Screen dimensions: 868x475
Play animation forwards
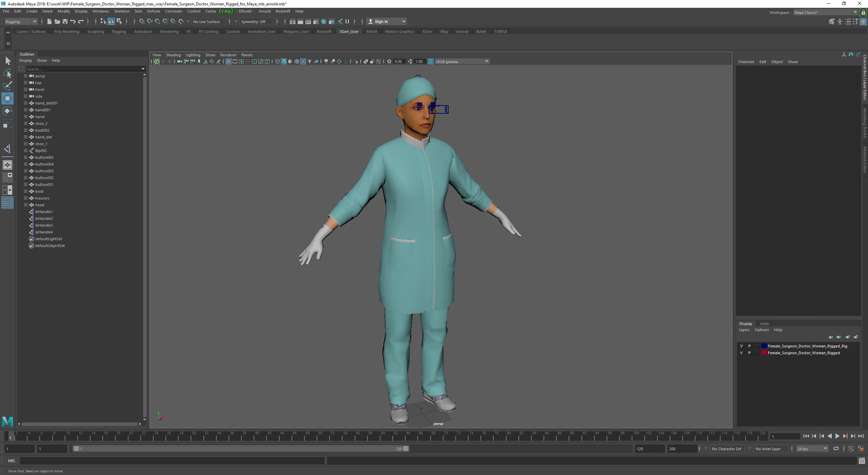[837, 436]
